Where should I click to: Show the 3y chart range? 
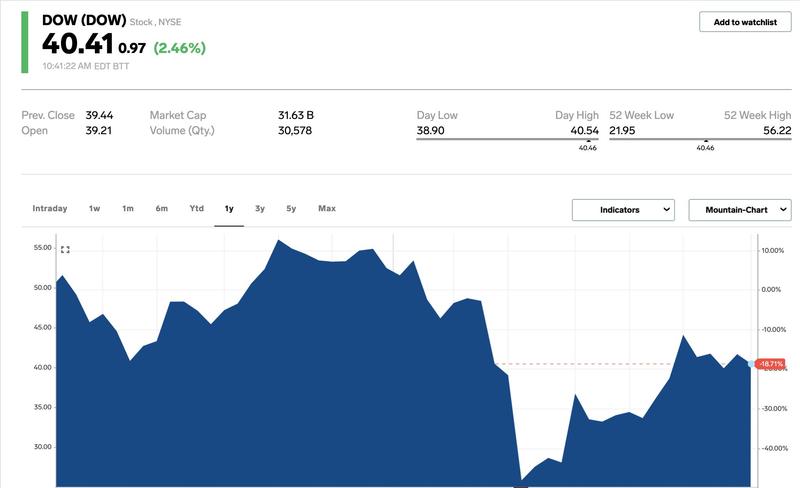pyautogui.click(x=260, y=208)
